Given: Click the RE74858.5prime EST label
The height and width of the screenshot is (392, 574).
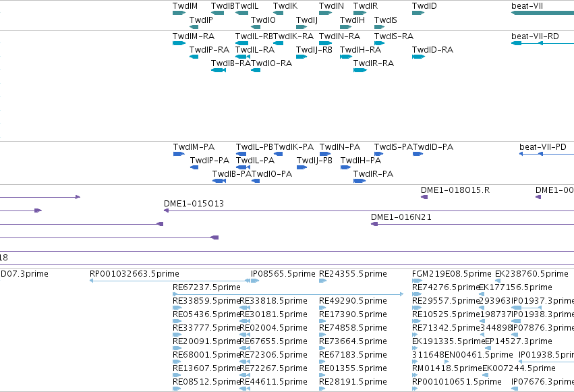Looking at the screenshot, I should pos(353,328).
